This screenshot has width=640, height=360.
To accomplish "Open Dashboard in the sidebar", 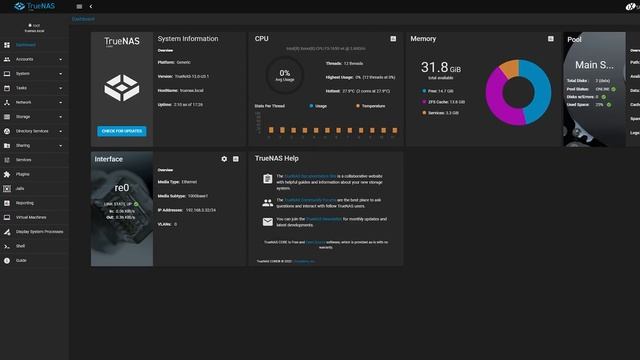I will coord(34,45).
